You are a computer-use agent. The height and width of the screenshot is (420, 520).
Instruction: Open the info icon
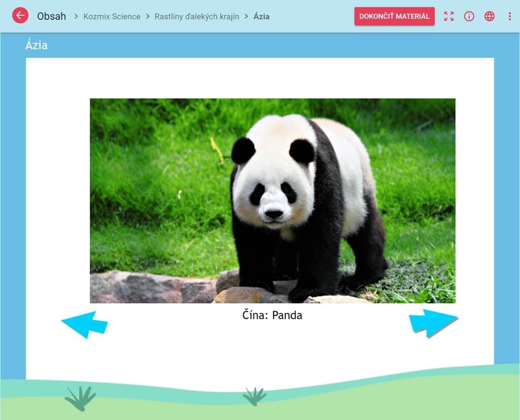469,16
